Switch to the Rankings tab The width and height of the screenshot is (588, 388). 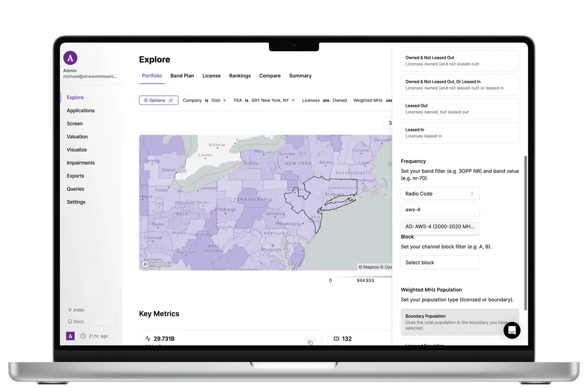pyautogui.click(x=240, y=76)
